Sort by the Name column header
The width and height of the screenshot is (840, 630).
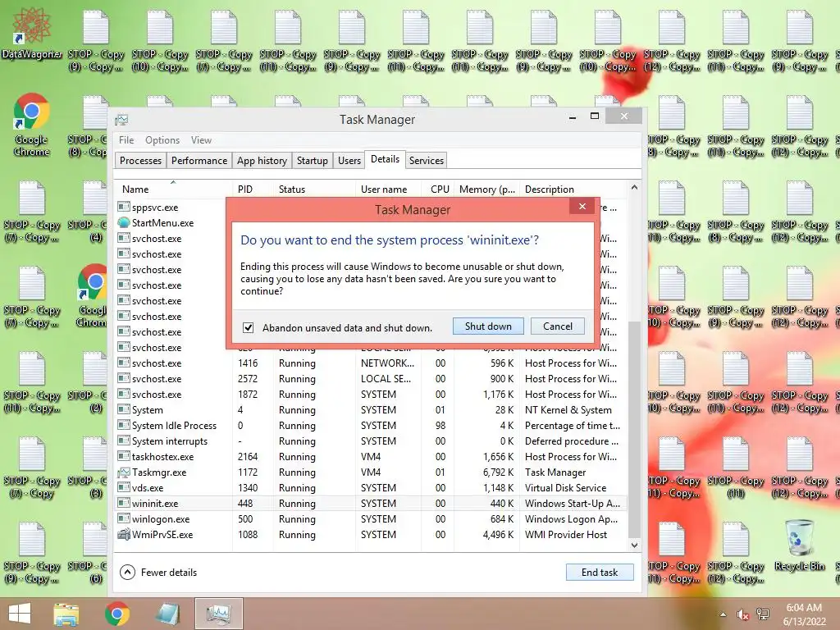pyautogui.click(x=173, y=189)
